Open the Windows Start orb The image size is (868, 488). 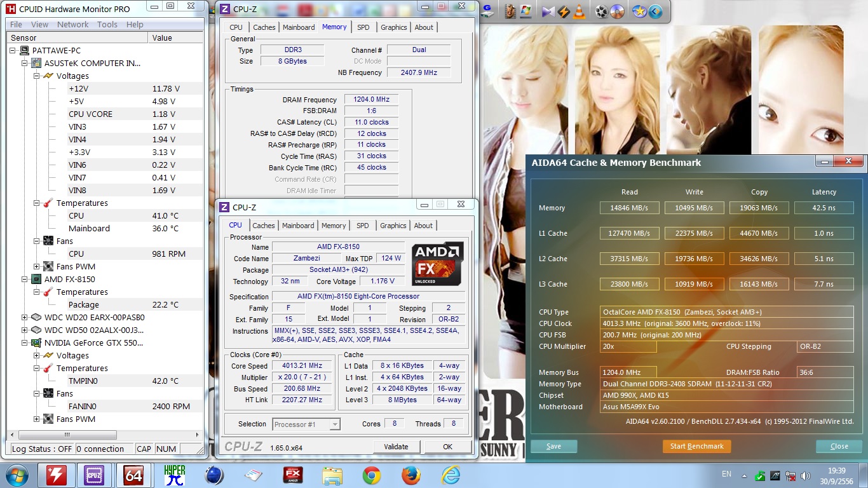16,475
